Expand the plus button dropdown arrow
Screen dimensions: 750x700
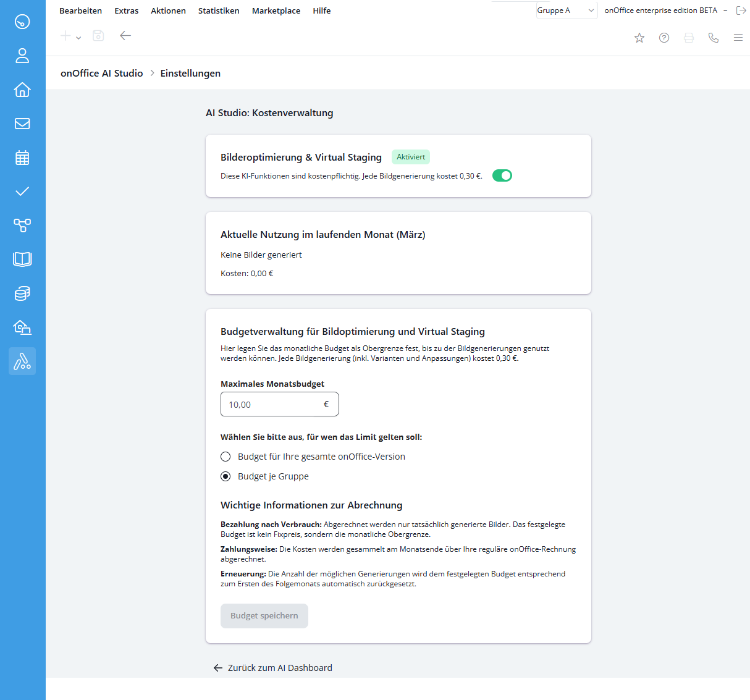pyautogui.click(x=78, y=38)
